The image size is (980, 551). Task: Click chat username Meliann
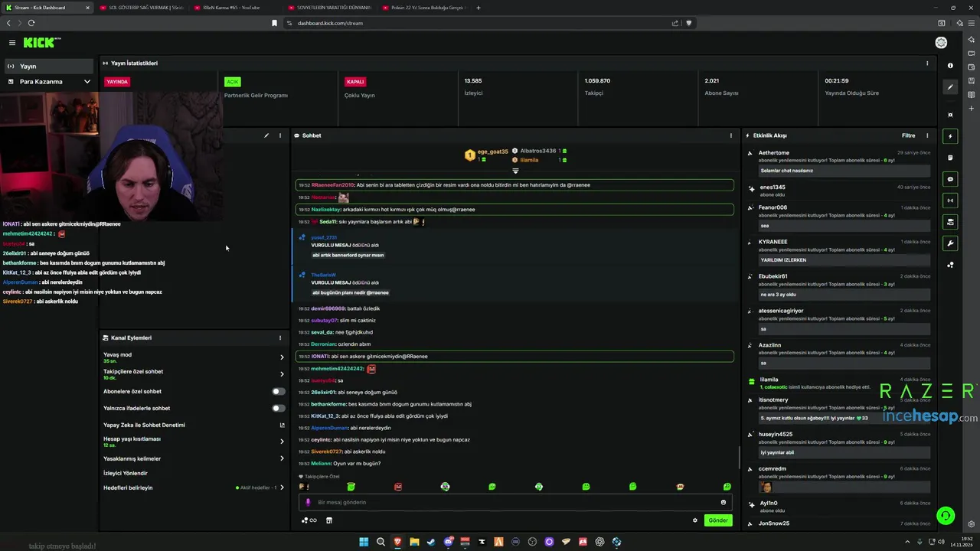(321, 464)
